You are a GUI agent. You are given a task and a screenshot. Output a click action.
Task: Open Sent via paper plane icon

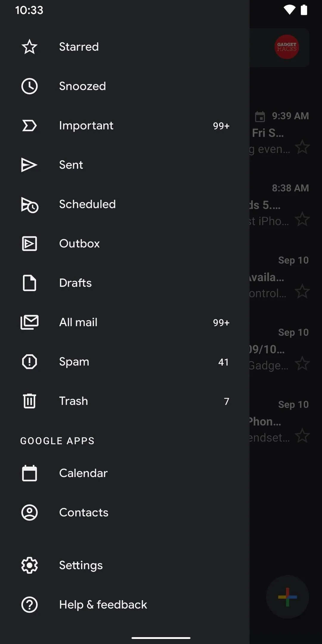[29, 165]
